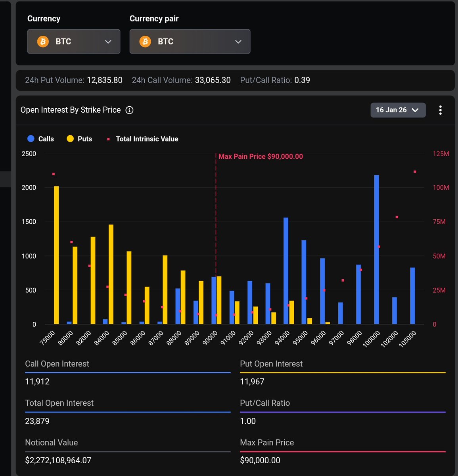
Task: Click the 100000 strike axis label
Action: coord(372,339)
